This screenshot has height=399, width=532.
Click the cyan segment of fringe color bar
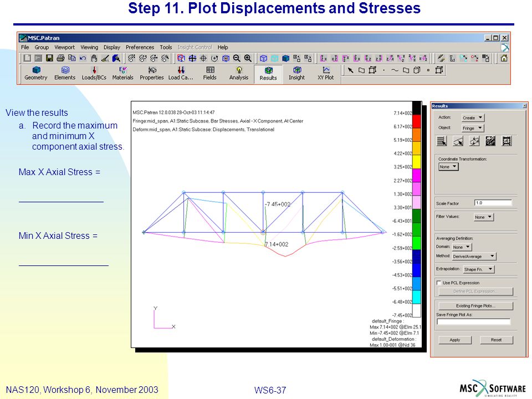point(417,297)
